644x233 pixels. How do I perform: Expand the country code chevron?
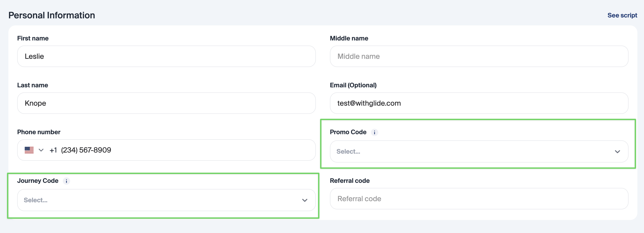click(41, 150)
